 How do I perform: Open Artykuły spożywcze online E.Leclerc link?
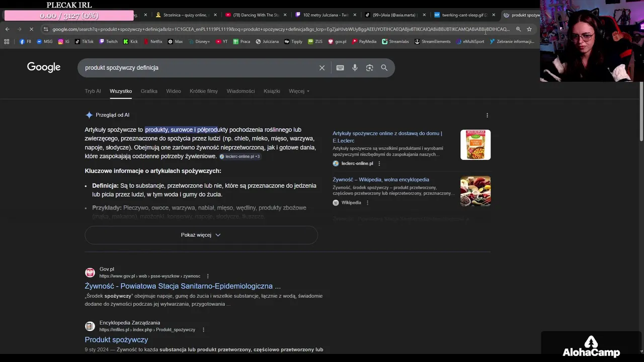(x=387, y=137)
